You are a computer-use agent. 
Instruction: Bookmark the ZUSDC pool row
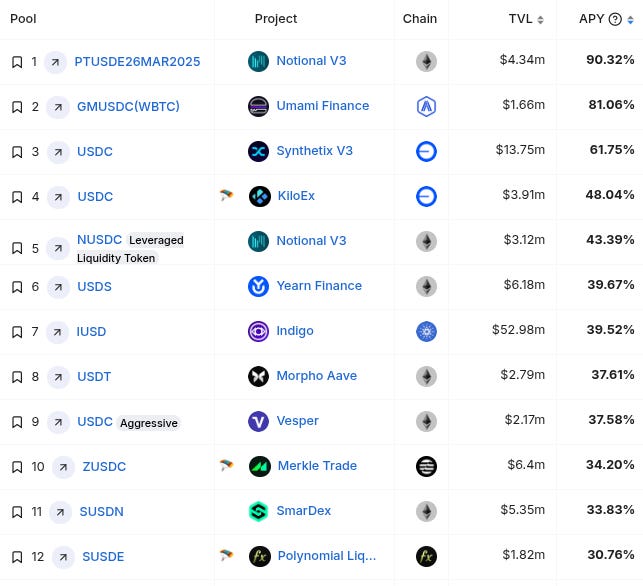coord(17,467)
